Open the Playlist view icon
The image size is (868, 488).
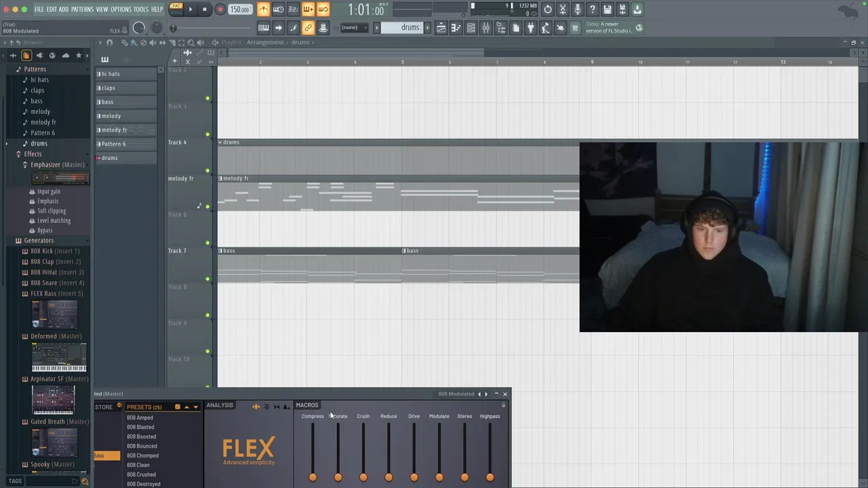(441, 28)
